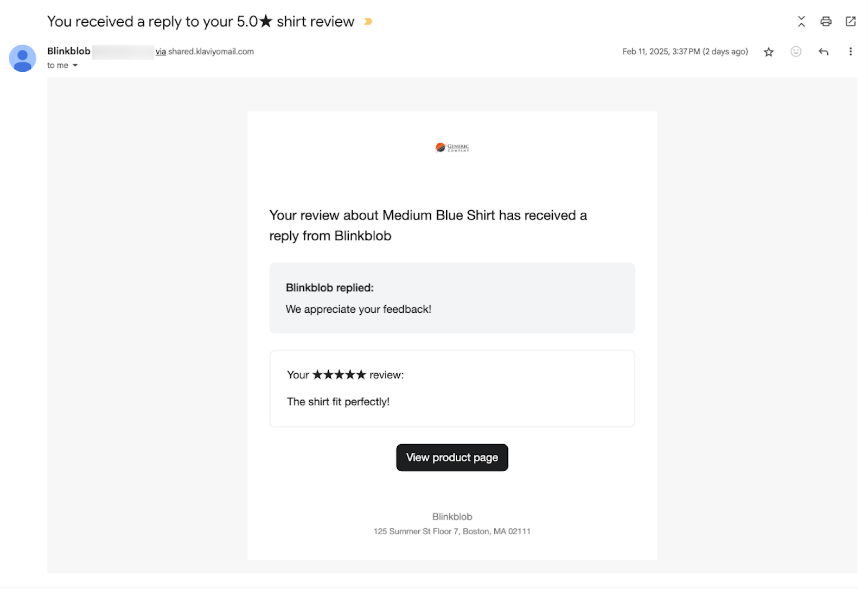Click the 125 Summer St address footer
The image size is (868, 595).
(x=452, y=531)
